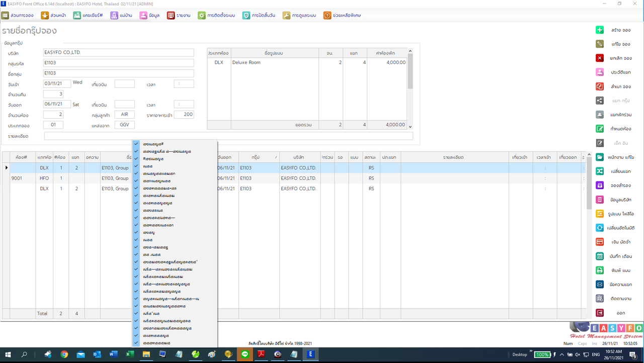
Task: Click the สถานะ column header
Action: click(x=371, y=157)
